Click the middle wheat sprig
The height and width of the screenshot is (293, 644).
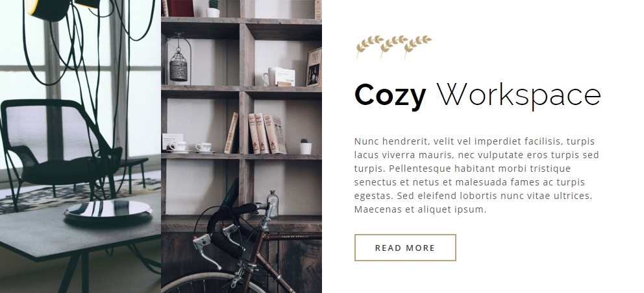click(394, 47)
